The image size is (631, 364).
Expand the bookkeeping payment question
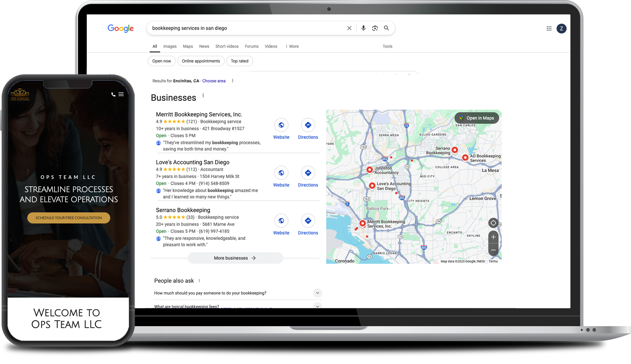click(x=318, y=293)
